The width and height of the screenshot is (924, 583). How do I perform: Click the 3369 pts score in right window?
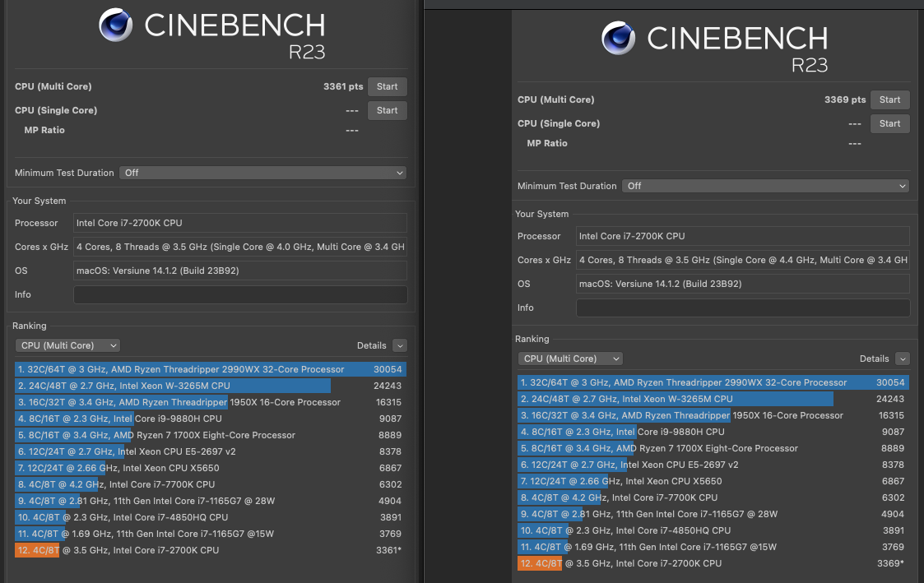point(845,99)
